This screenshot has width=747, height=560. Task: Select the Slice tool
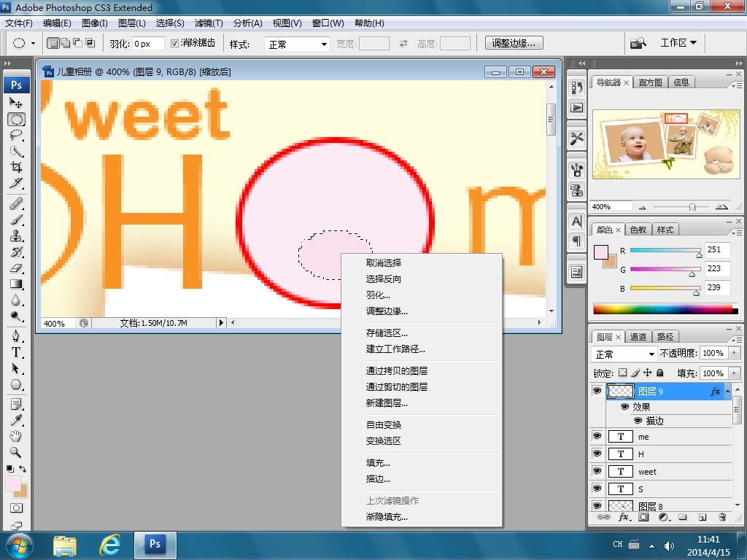tap(16, 183)
